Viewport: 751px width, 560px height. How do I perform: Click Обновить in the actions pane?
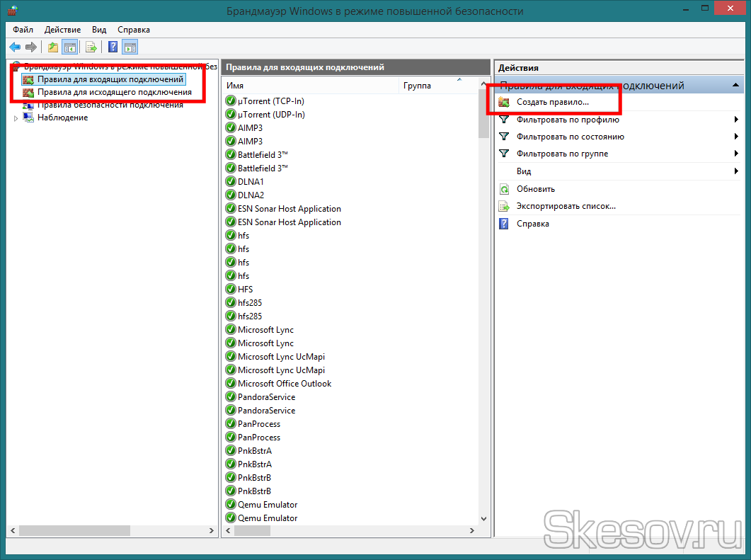point(535,189)
